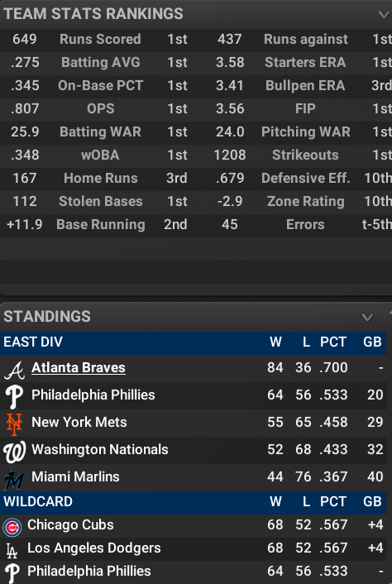Click the Philadelphia Phillies logo in East Div
The image size is (392, 584).
click(x=14, y=397)
